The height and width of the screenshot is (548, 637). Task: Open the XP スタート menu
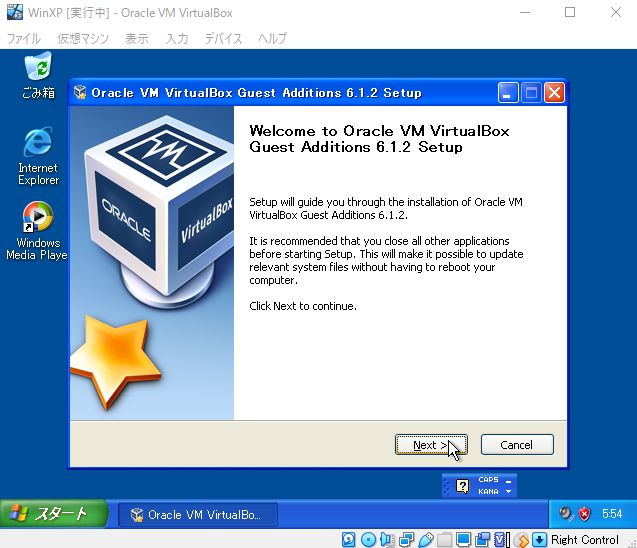(54, 514)
